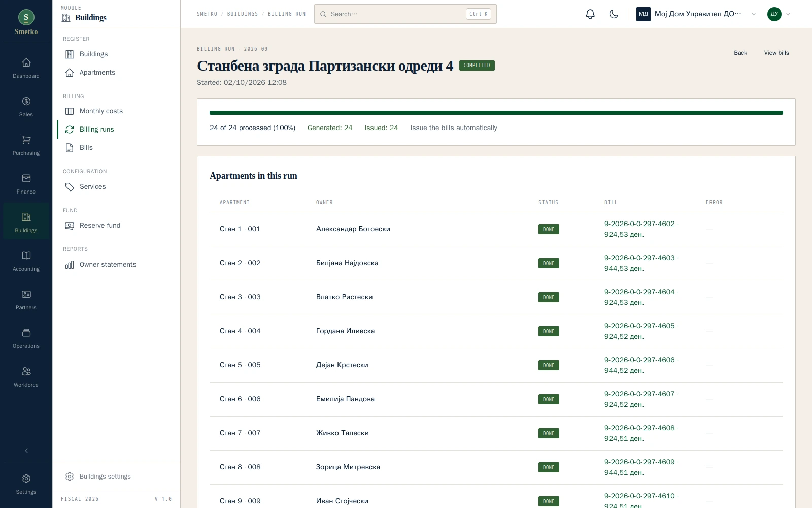Open Settings gear in the rail
Image resolution: width=812 pixels, height=508 pixels.
pyautogui.click(x=26, y=479)
